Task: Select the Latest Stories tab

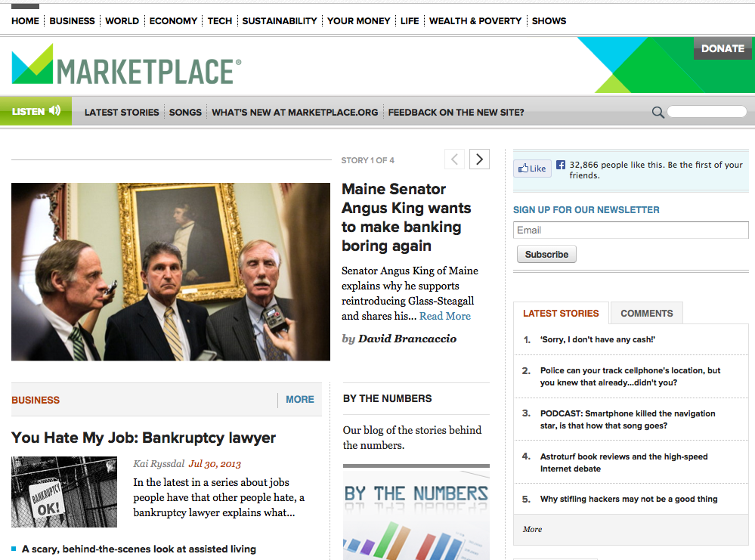Action: point(561,313)
